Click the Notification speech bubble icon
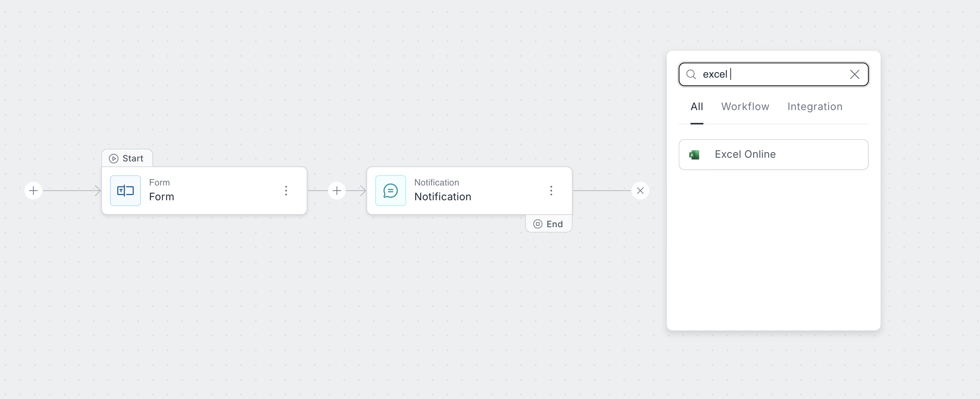This screenshot has height=399, width=980. (390, 190)
